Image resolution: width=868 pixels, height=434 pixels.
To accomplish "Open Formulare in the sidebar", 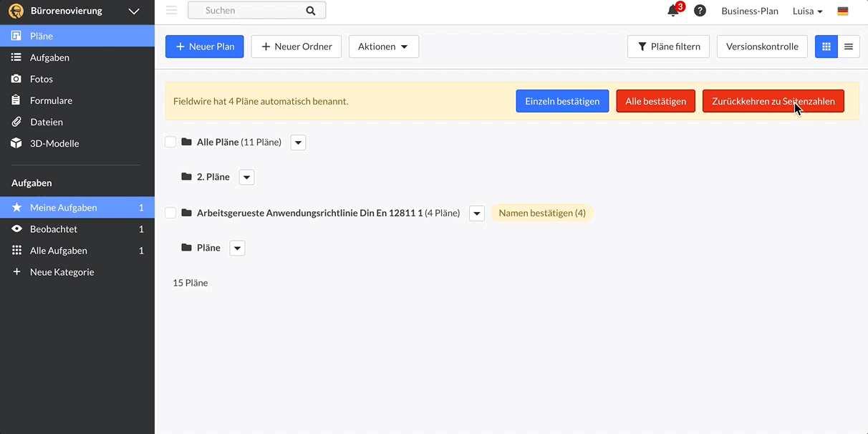I will click(77, 100).
